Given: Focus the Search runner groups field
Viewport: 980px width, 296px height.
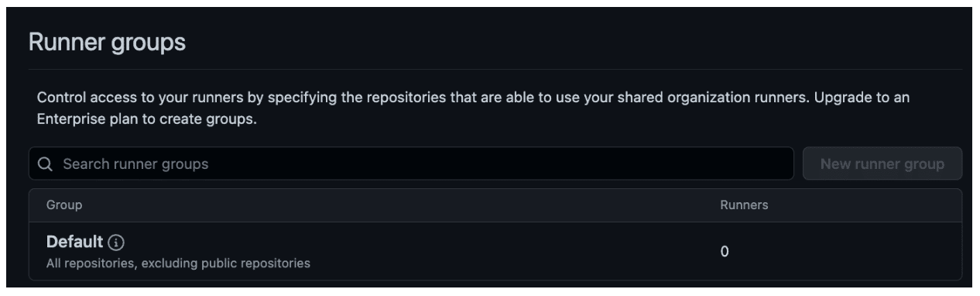Looking at the screenshot, I should click(x=411, y=163).
